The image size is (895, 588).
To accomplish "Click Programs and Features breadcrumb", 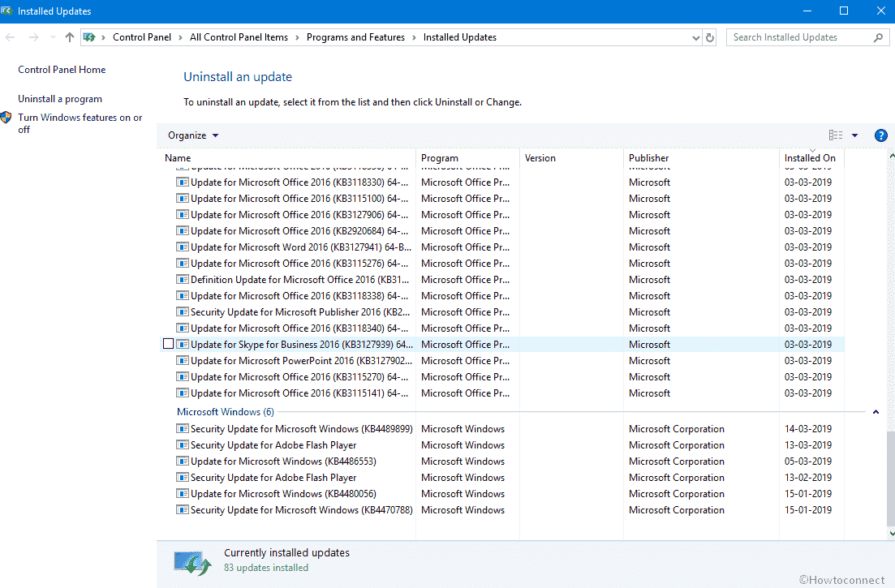I will (355, 37).
